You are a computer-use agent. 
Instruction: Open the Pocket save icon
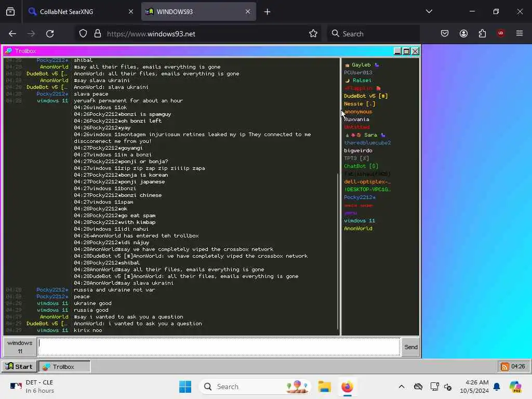click(x=445, y=33)
